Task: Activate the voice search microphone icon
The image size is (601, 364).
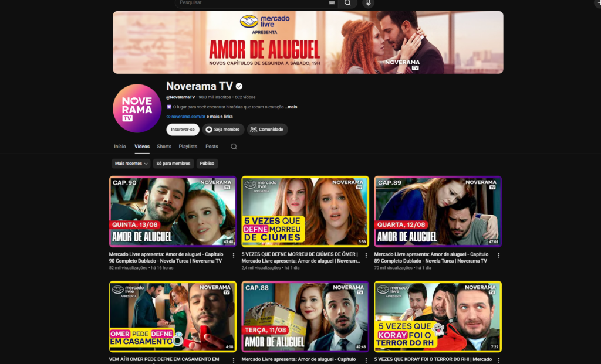Action: coord(368,3)
